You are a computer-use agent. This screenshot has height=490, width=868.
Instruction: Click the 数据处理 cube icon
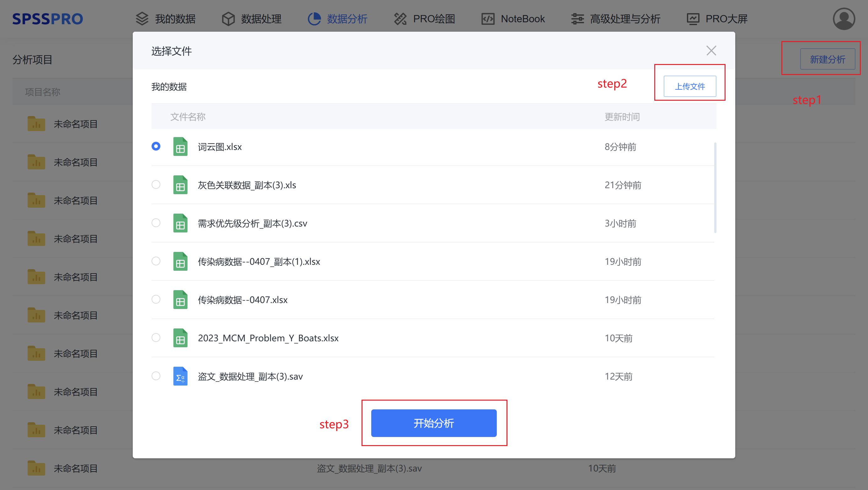point(228,19)
